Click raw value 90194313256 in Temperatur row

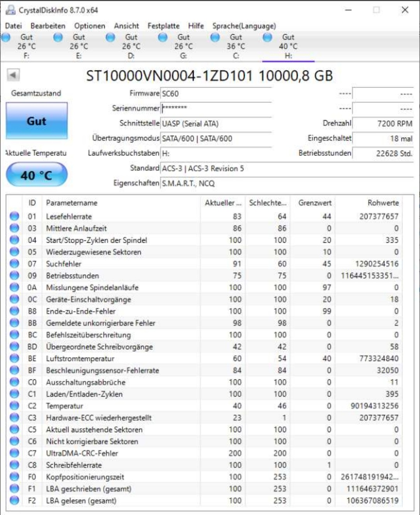(374, 406)
